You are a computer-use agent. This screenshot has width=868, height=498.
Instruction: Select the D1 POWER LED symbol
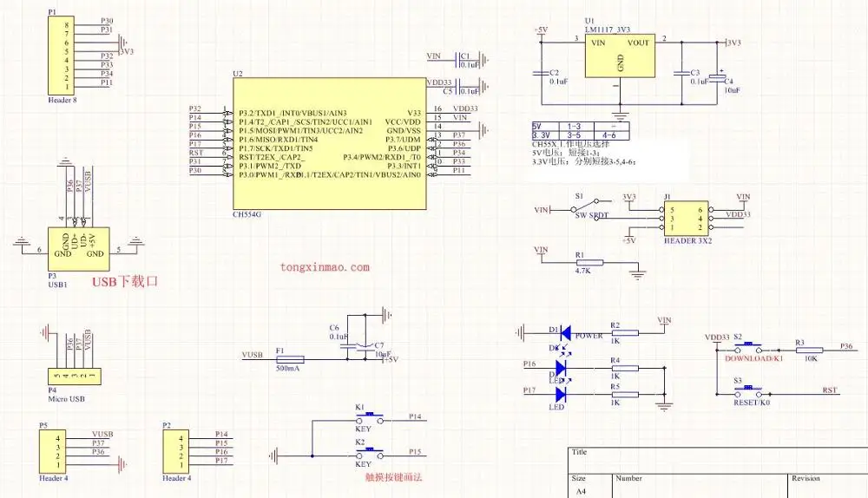(x=565, y=333)
